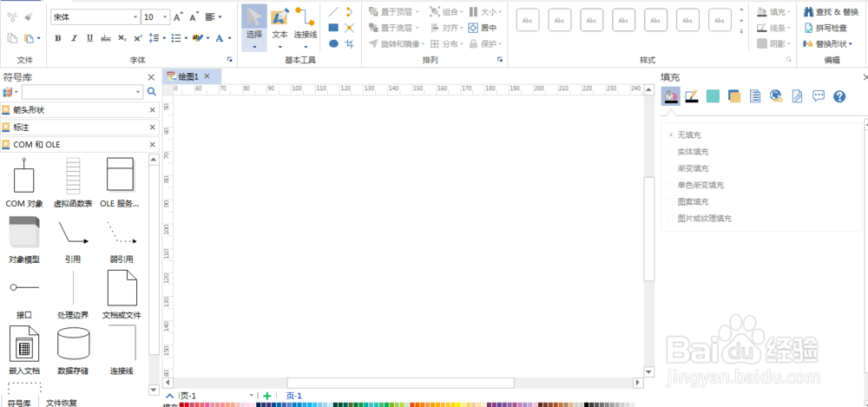Open the font name dropdown 宋体
The width and height of the screenshot is (868, 407).
pyautogui.click(x=135, y=17)
